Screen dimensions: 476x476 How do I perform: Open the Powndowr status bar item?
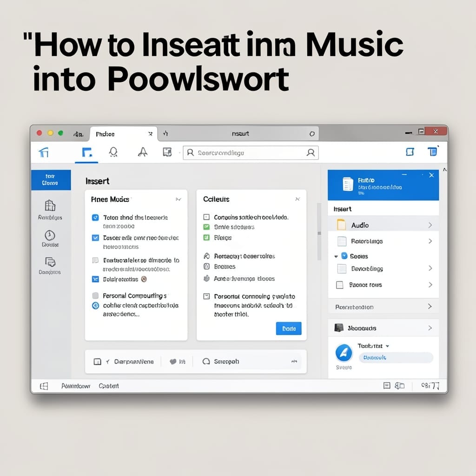click(x=76, y=386)
